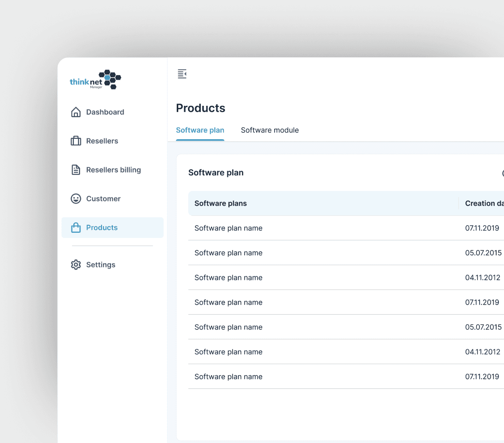Select the first Software plan name row

click(x=228, y=228)
